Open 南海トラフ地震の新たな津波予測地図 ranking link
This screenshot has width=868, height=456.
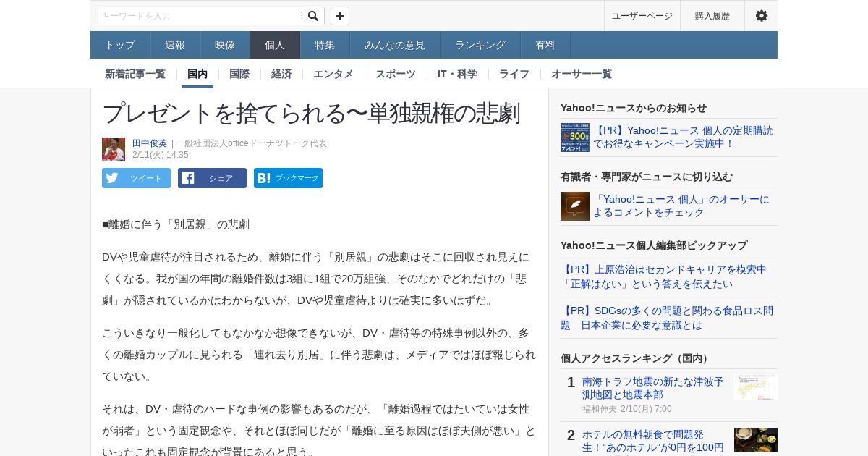click(x=653, y=388)
